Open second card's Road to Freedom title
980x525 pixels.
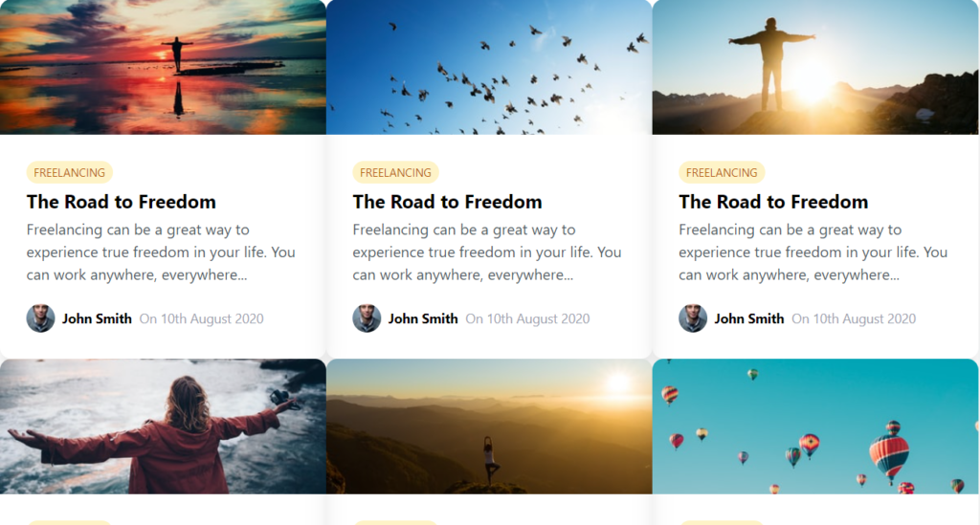click(448, 202)
